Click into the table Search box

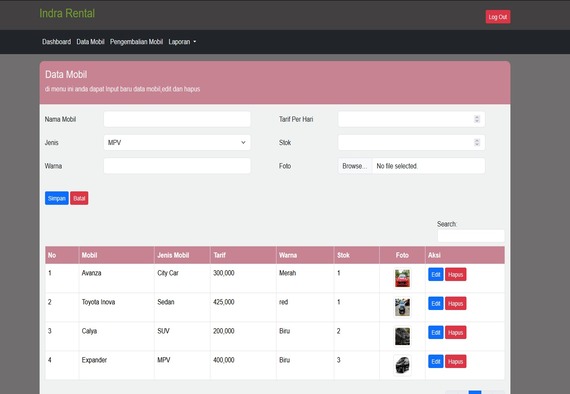[471, 236]
